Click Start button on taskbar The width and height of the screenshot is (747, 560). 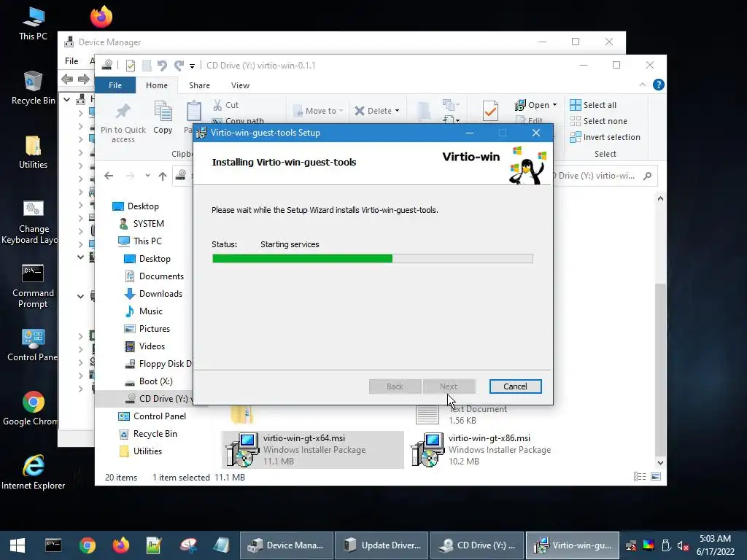point(18,545)
